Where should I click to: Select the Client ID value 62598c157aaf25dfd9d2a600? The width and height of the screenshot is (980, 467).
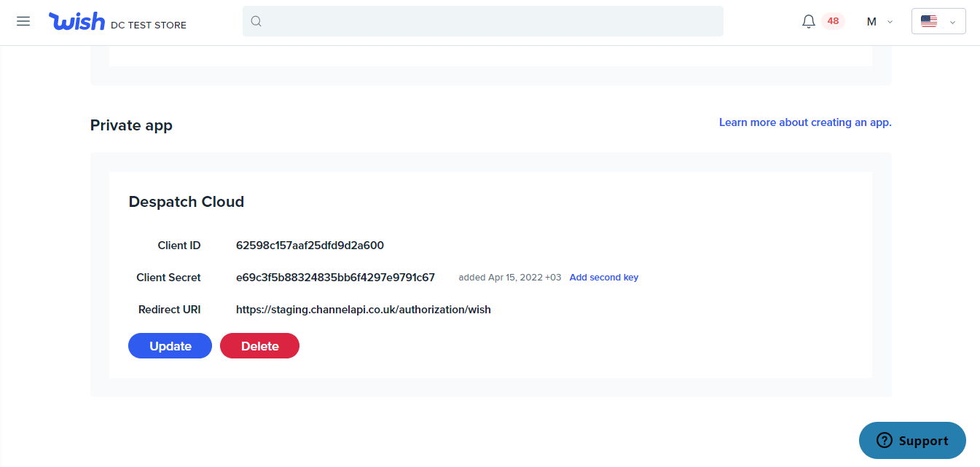[x=310, y=246]
